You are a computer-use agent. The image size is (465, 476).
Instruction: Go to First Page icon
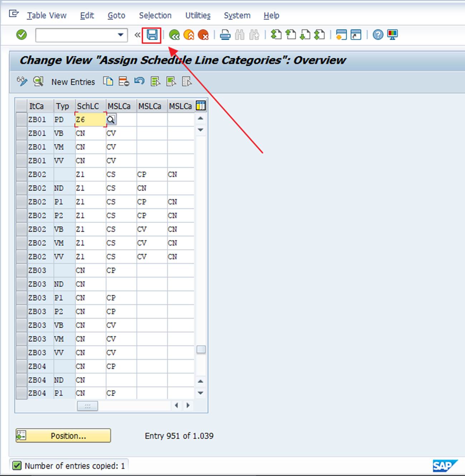[x=276, y=35]
